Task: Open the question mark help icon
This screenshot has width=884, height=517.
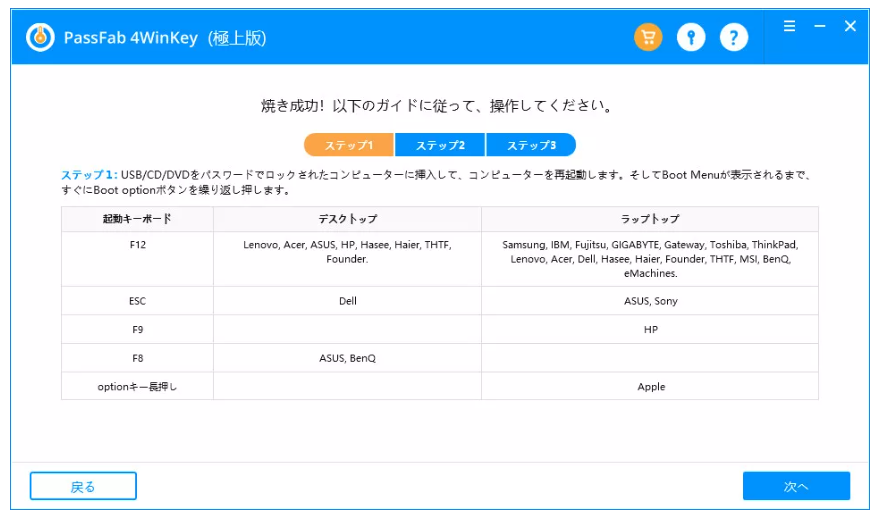Action: coord(733,37)
